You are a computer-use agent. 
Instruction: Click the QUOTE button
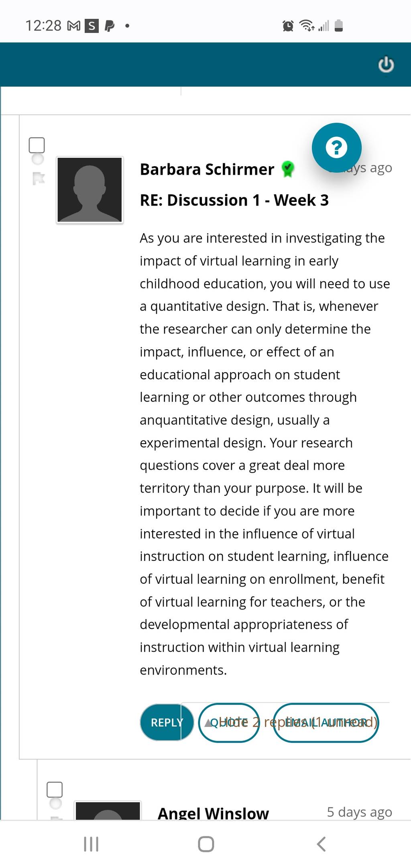pyautogui.click(x=229, y=723)
